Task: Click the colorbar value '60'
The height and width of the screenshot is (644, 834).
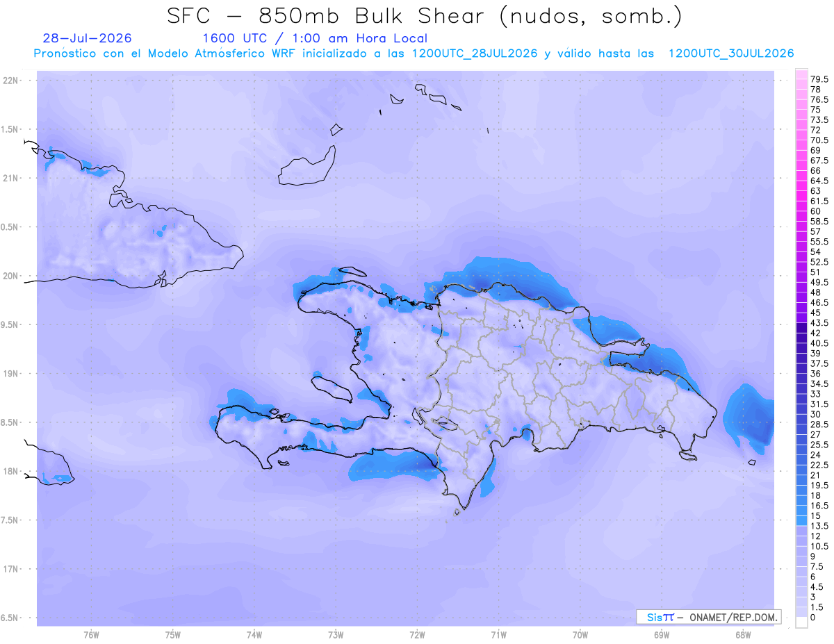Action: [816, 211]
